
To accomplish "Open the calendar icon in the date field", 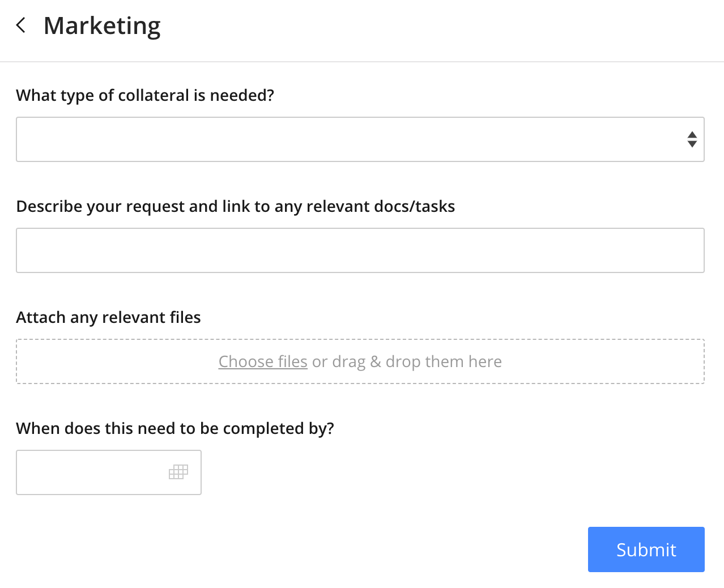I will click(178, 472).
